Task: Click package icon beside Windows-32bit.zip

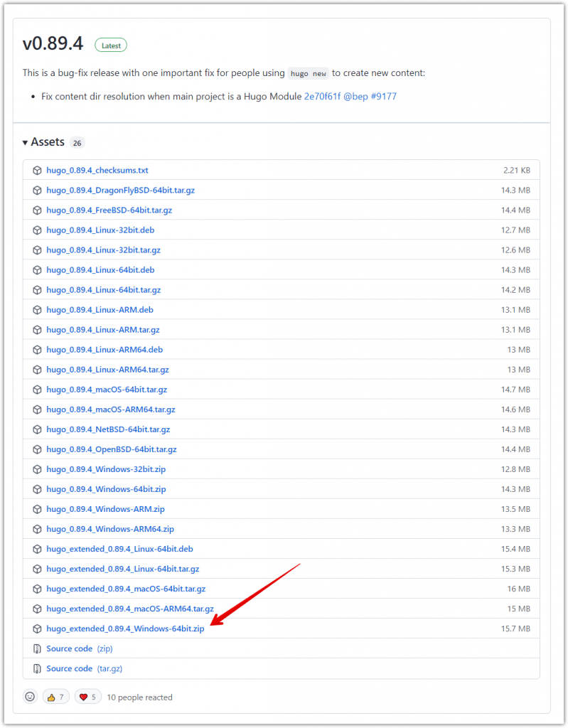Action: pos(37,470)
